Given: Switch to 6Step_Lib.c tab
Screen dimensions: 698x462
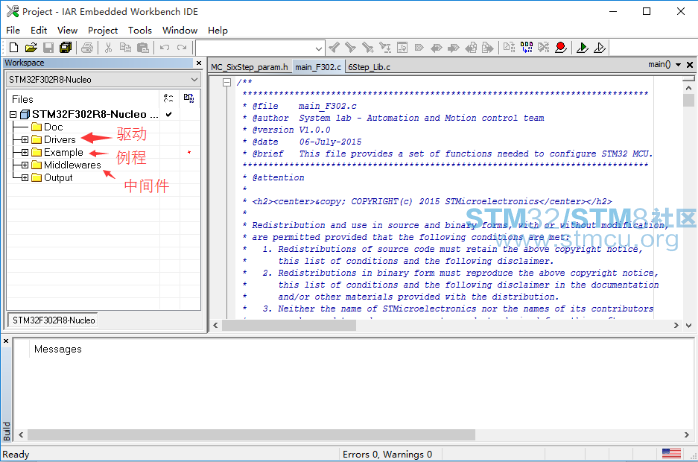Looking at the screenshot, I should 369,67.
